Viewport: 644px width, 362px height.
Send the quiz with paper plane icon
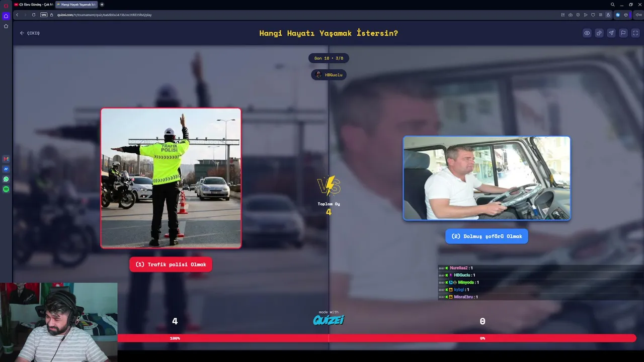point(611,33)
